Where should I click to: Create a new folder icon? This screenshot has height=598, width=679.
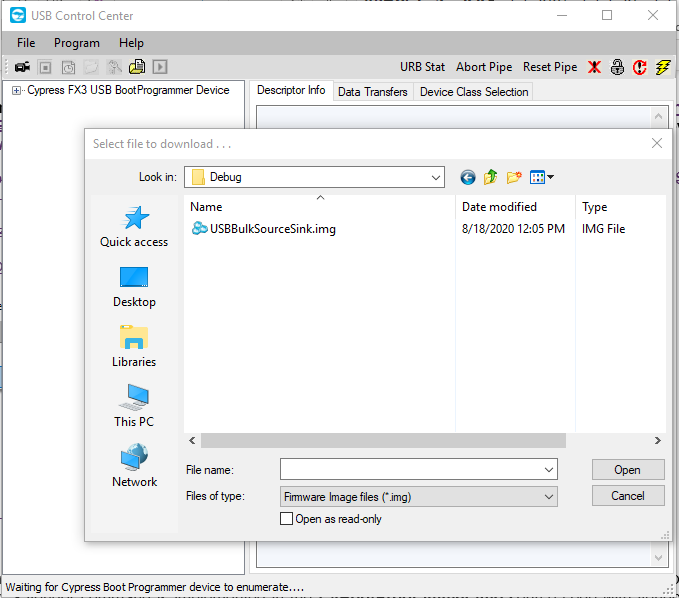[x=514, y=177]
